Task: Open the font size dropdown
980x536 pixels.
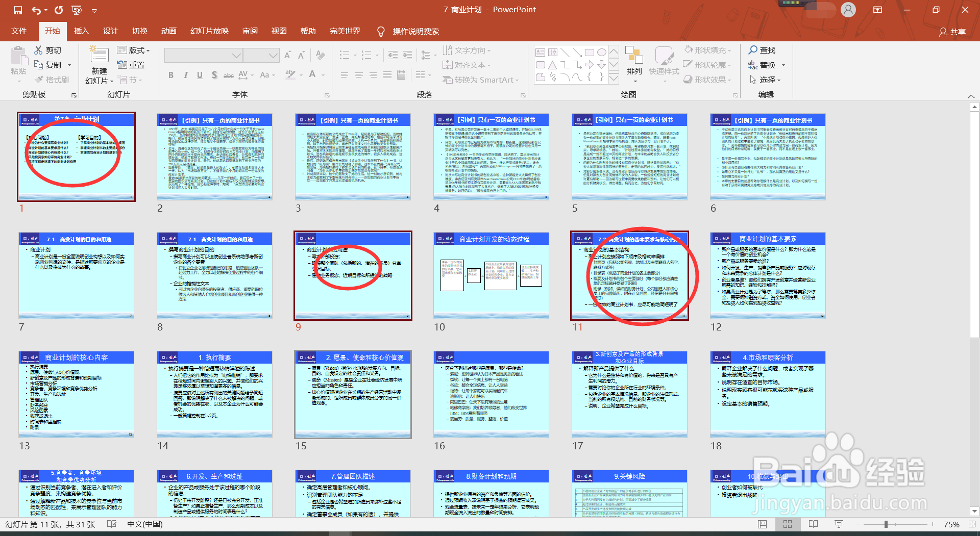Action: point(274,55)
